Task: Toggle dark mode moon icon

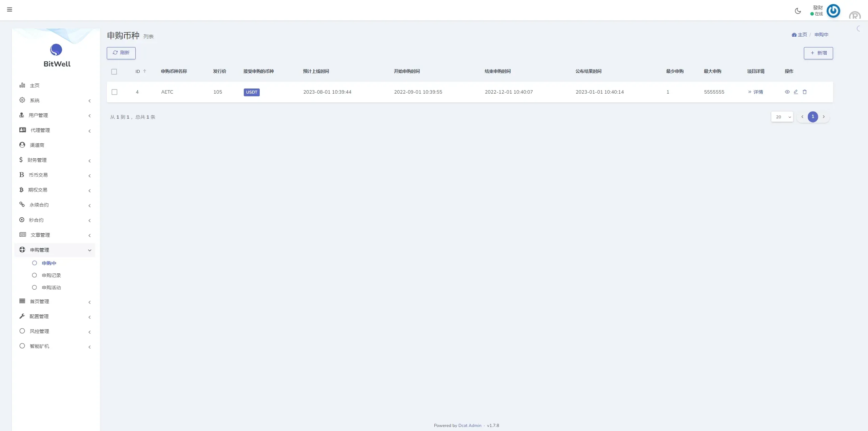Action: pos(798,11)
